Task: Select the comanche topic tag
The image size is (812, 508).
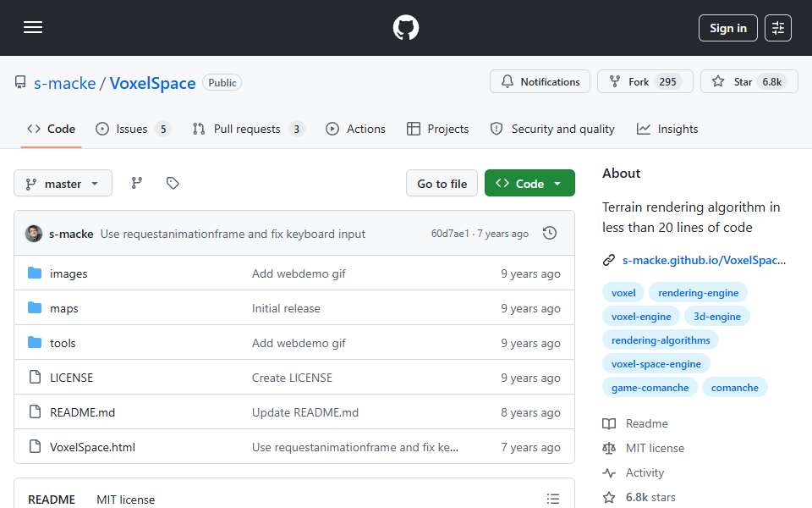Action: click(x=734, y=389)
